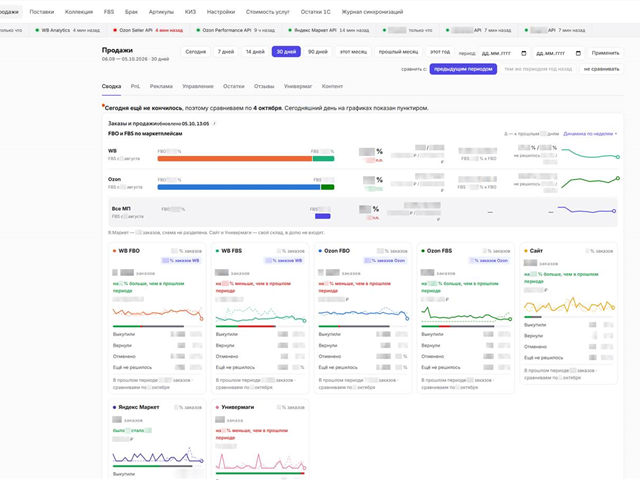Click the purple FBS bar in Все МП row
640x480 pixels.
point(322,216)
